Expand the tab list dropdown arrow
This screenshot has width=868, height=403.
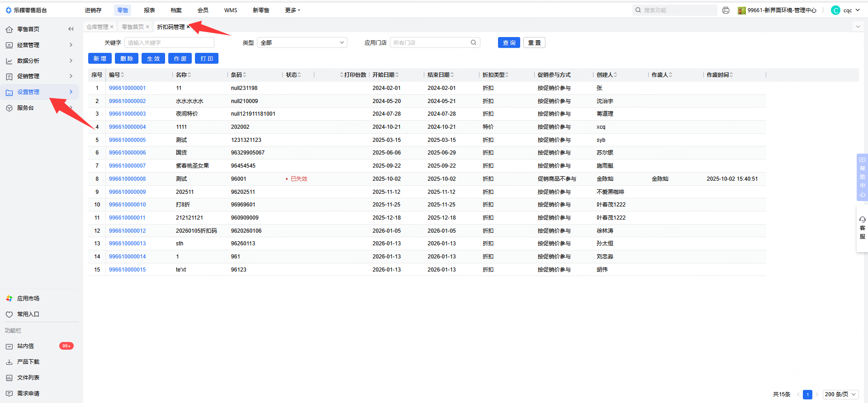(x=858, y=27)
